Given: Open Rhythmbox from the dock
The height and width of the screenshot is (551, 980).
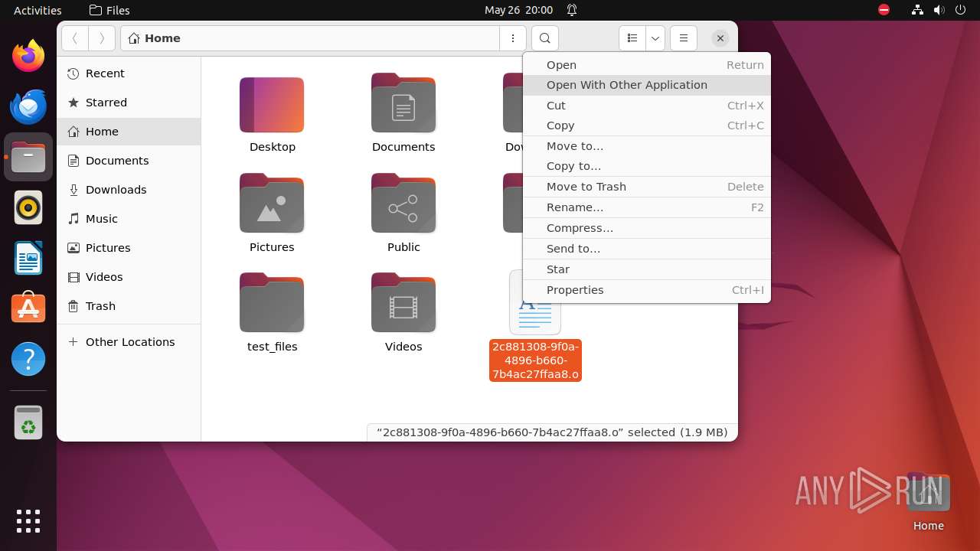Looking at the screenshot, I should pyautogui.click(x=28, y=207).
